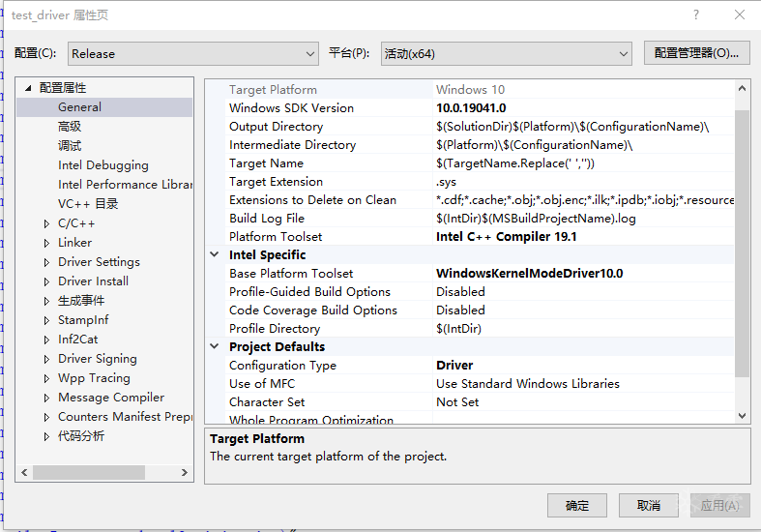The height and width of the screenshot is (532, 761).
Task: Collapse the Intel Specific section
Action: tap(215, 255)
